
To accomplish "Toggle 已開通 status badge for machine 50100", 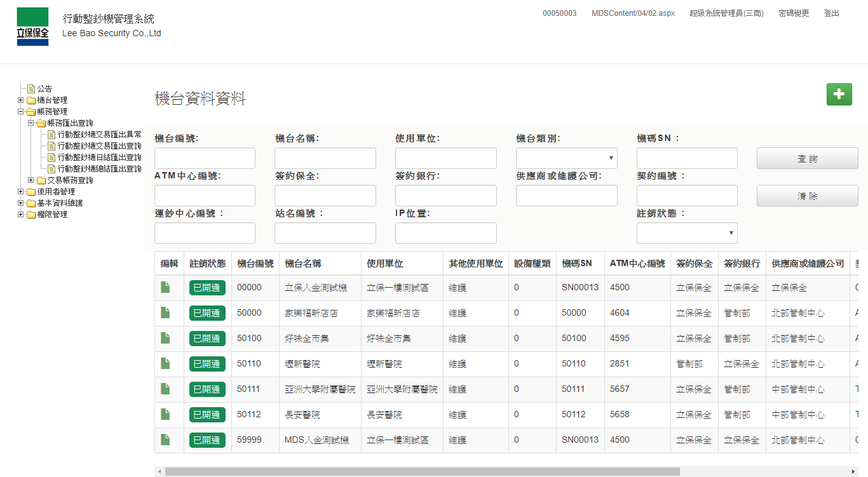I will pos(207,339).
